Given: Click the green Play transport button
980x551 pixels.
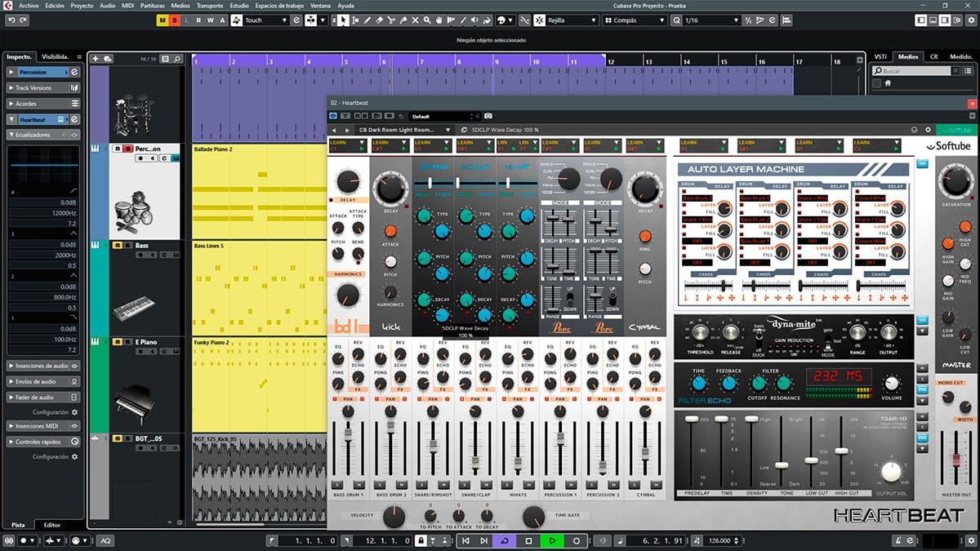Looking at the screenshot, I should click(x=553, y=540).
